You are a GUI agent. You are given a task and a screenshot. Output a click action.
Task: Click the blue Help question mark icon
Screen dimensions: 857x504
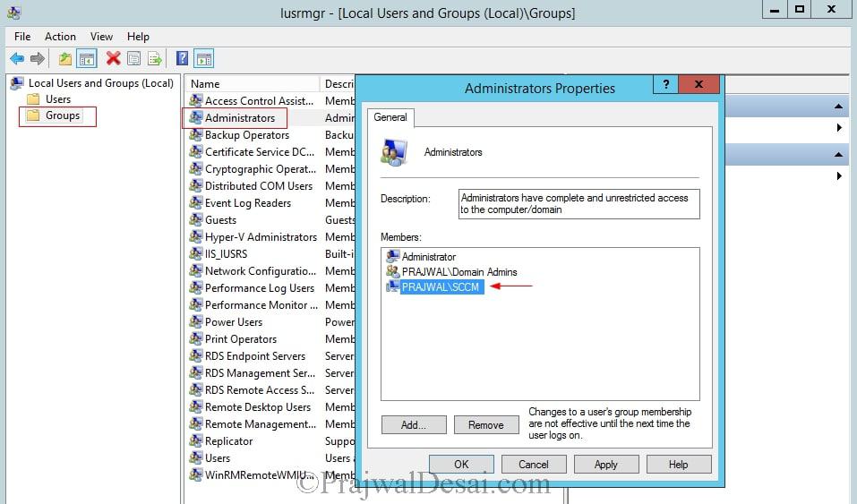[182, 58]
